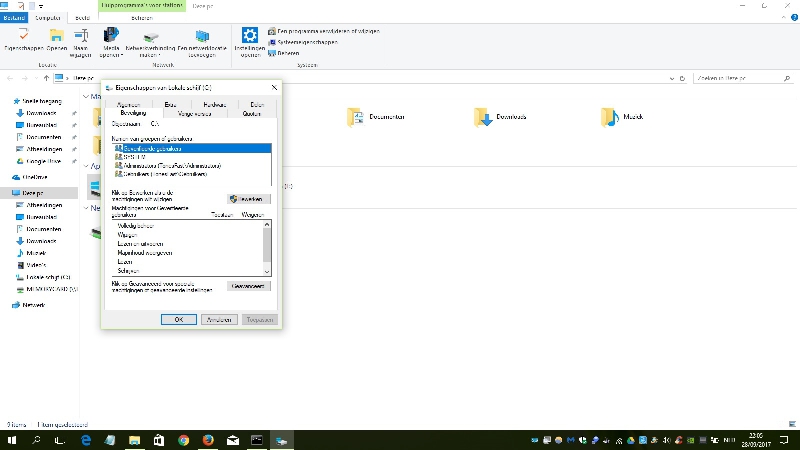Screen dimensions: 800x450
Task: Click OK in properties dialog
Action: click(x=179, y=319)
